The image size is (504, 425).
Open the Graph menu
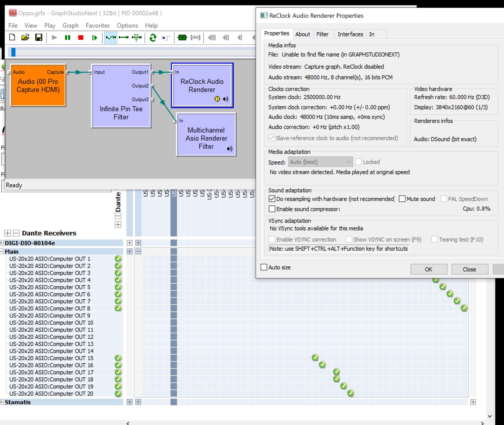(70, 26)
